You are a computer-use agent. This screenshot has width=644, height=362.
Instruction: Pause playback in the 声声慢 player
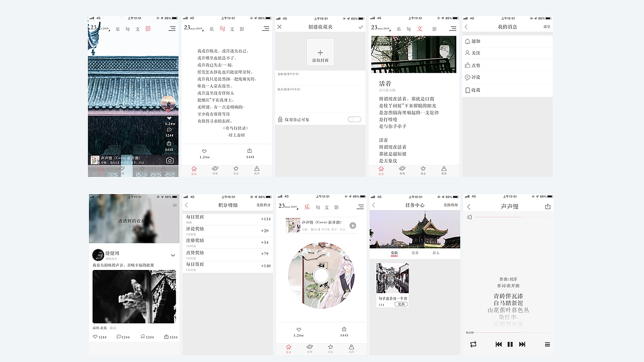pos(510,344)
